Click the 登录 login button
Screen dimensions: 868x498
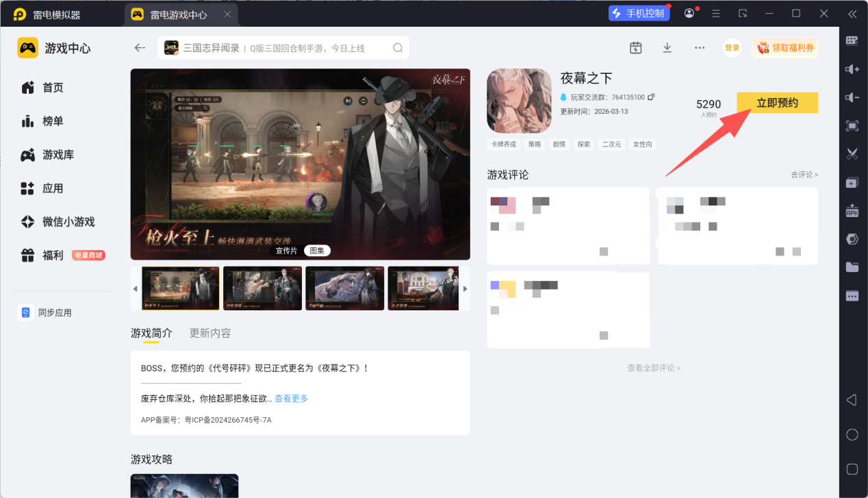[732, 48]
